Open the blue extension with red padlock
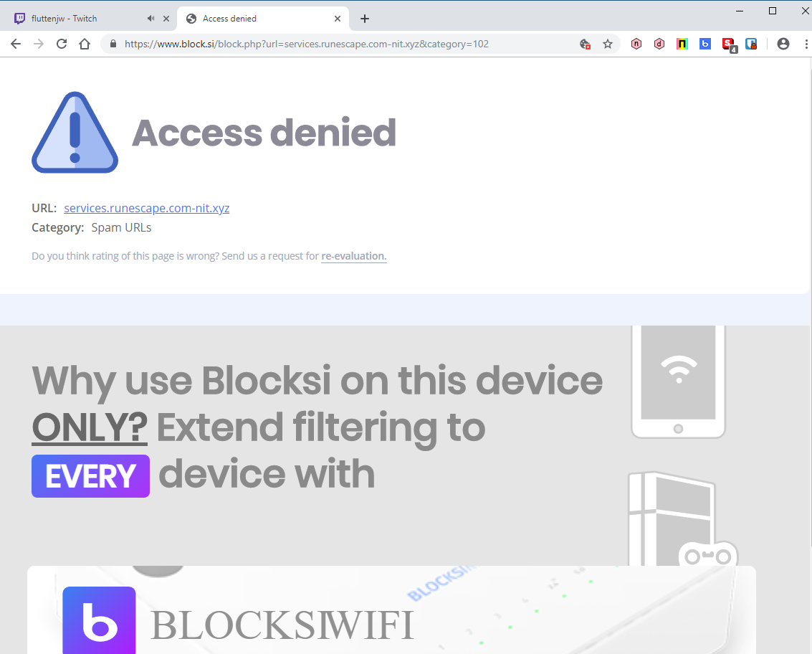The width and height of the screenshot is (812, 654). (751, 44)
